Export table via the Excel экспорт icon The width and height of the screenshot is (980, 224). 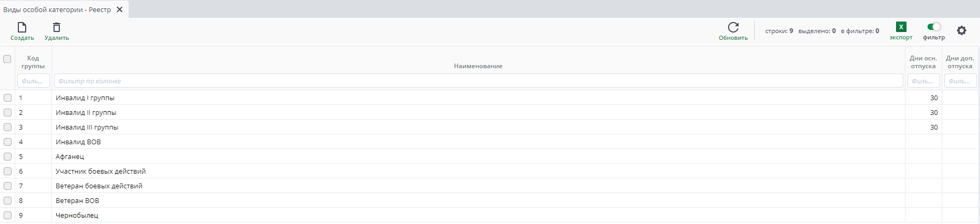[x=901, y=27]
